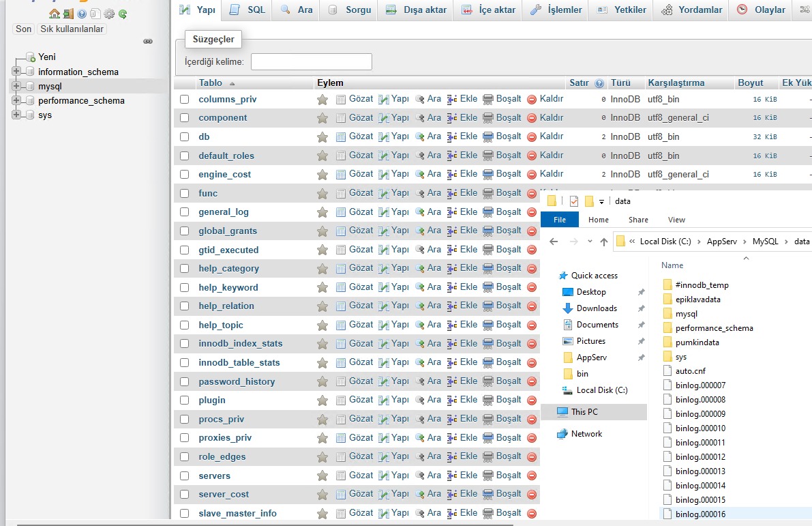The width and height of the screenshot is (812, 526).
Task: Click Yapı icon for default_roles row
Action: pyautogui.click(x=383, y=156)
